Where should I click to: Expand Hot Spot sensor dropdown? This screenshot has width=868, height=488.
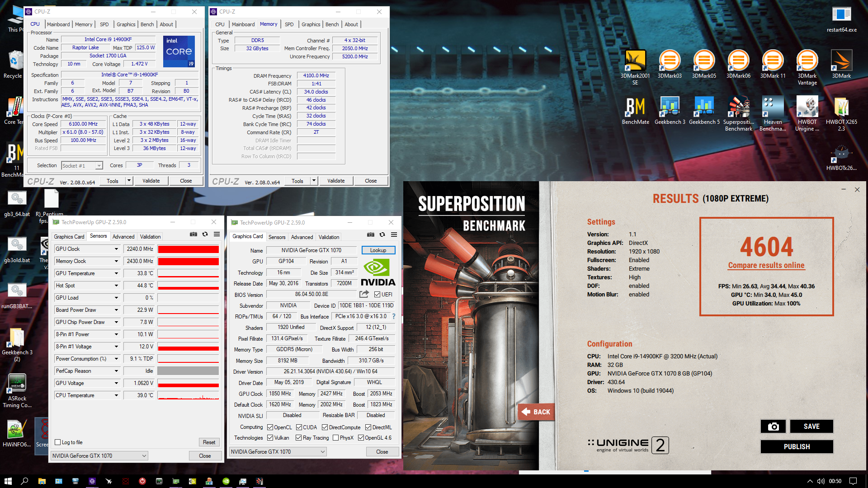116,286
